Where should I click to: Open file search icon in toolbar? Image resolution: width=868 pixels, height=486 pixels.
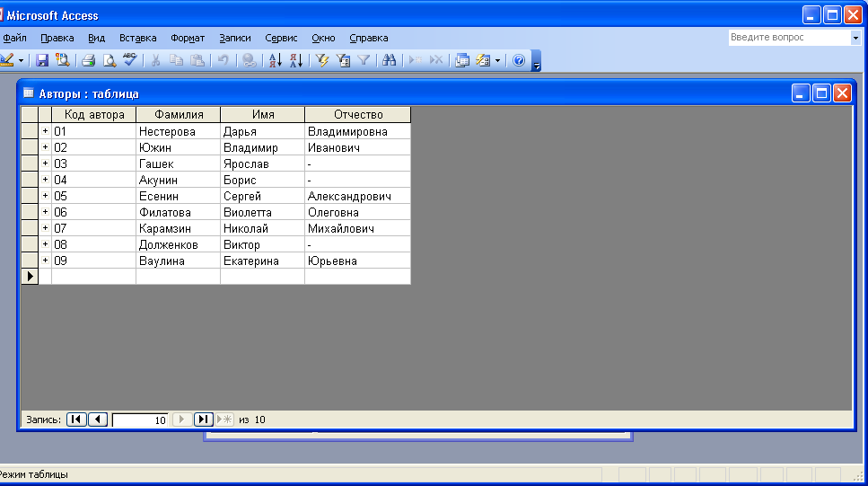(63, 60)
